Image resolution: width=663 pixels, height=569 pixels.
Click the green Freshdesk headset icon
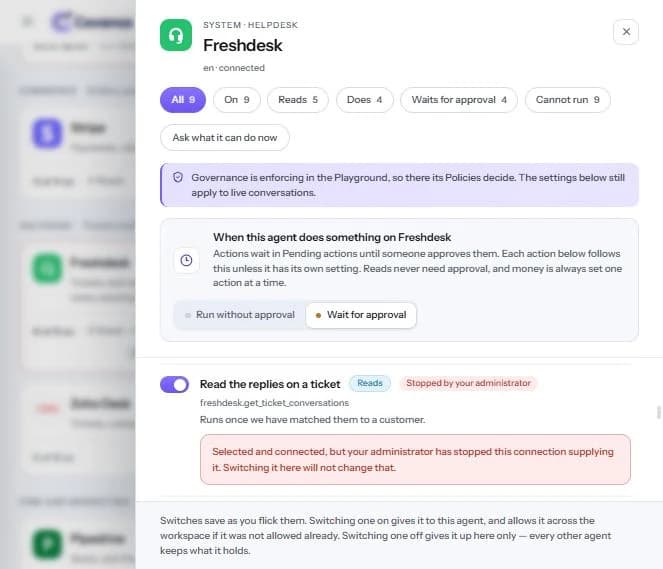coord(176,35)
